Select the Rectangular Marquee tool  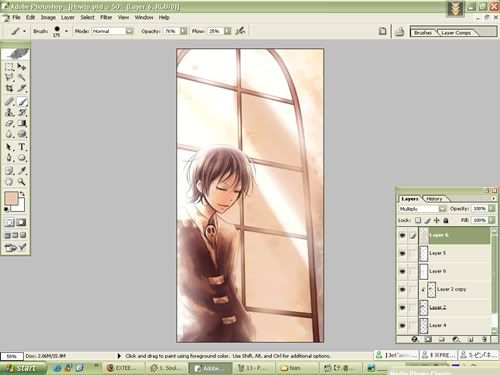(x=9, y=67)
